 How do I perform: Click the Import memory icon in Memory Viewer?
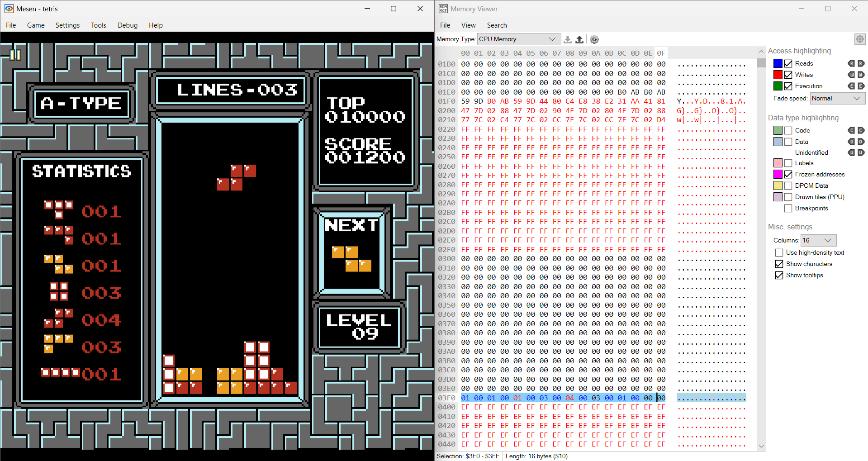tap(568, 39)
